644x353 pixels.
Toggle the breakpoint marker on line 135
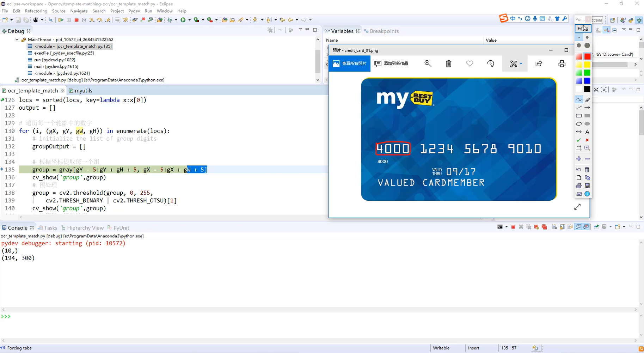(x=2, y=170)
